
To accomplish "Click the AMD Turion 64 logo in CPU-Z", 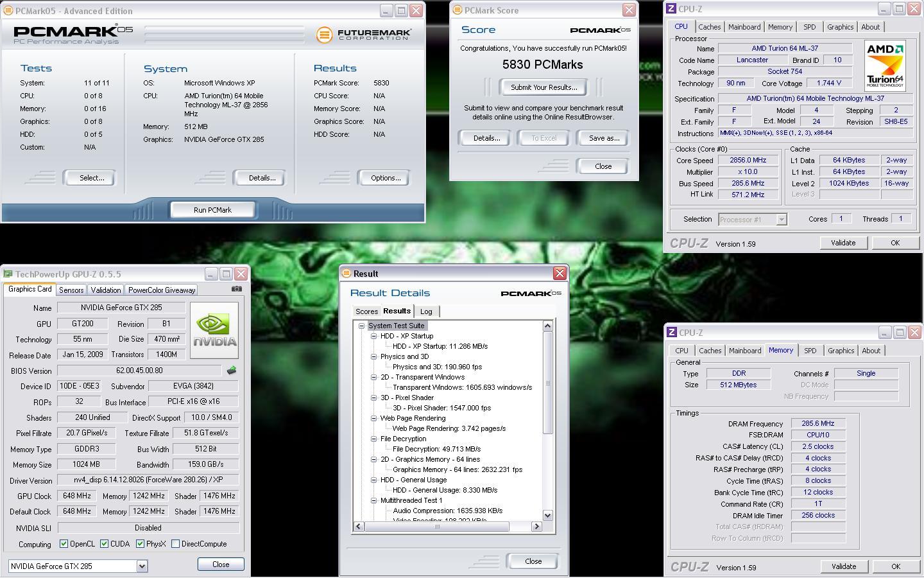I will tap(886, 66).
